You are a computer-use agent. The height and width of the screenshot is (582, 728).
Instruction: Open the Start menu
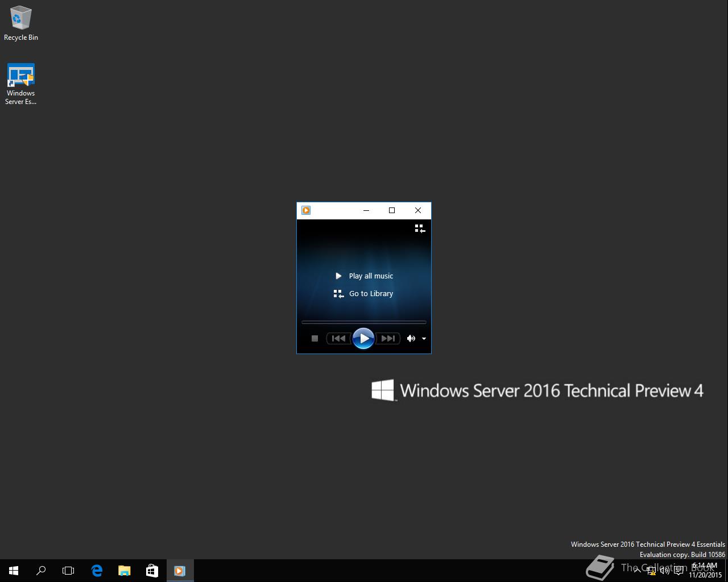14,571
